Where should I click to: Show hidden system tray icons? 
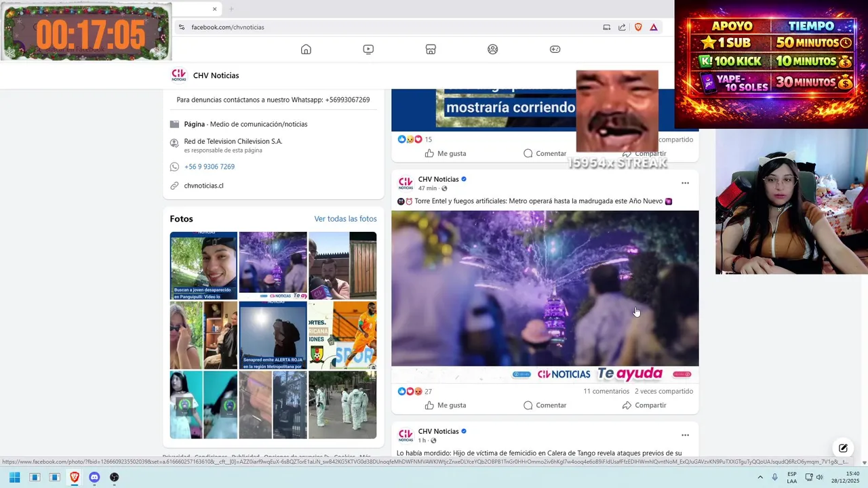[x=759, y=477]
